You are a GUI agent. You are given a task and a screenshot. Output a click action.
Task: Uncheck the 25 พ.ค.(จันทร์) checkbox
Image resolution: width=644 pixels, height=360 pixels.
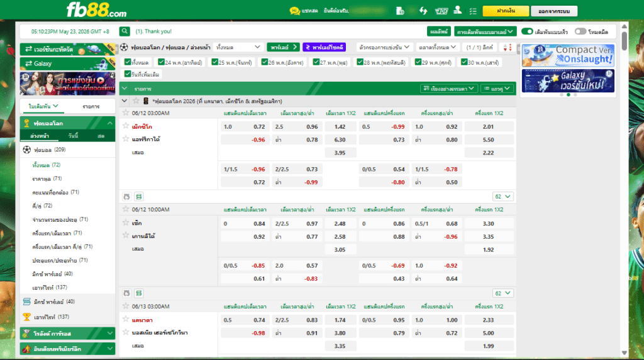click(214, 62)
